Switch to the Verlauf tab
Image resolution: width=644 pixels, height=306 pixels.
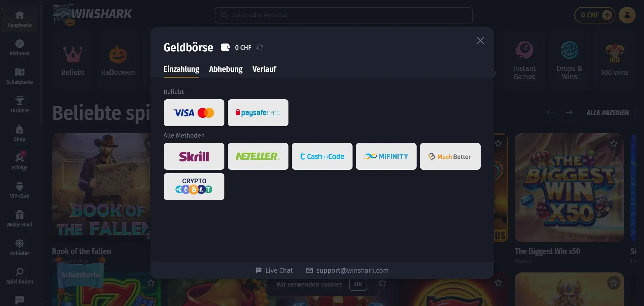[x=264, y=69]
